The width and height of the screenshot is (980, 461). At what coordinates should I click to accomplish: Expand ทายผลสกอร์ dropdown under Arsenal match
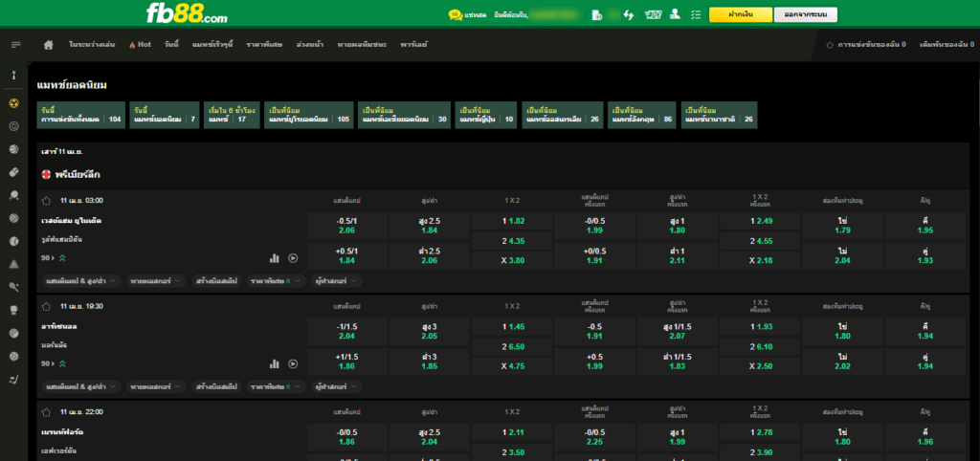156,386
